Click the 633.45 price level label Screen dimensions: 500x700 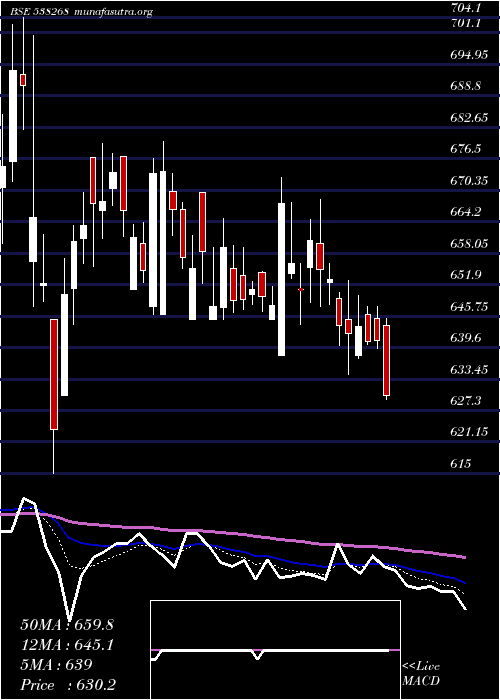tap(467, 369)
